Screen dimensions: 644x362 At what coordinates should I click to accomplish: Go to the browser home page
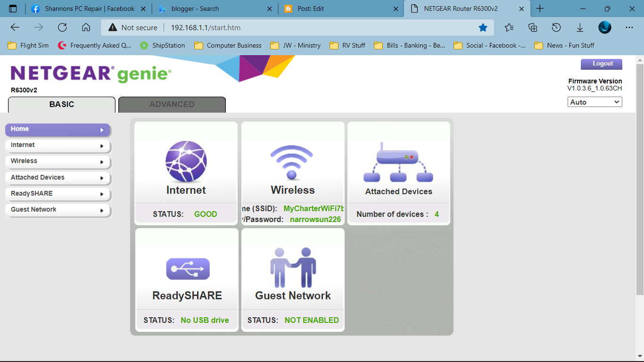(86, 27)
